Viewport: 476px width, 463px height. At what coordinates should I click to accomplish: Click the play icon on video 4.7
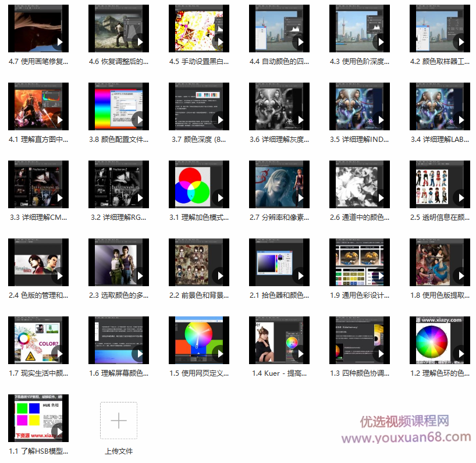coord(59,42)
